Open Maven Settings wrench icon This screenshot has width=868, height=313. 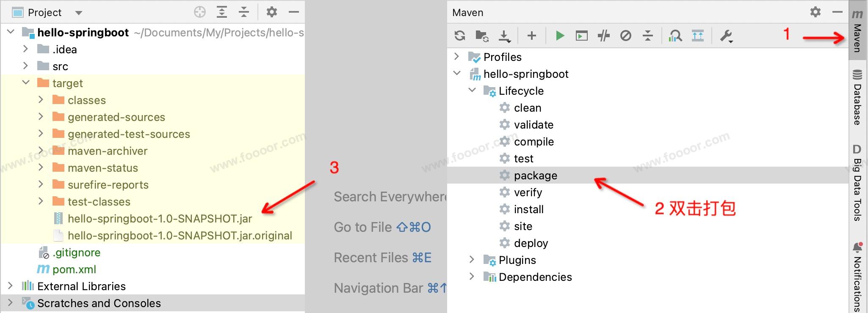click(727, 36)
